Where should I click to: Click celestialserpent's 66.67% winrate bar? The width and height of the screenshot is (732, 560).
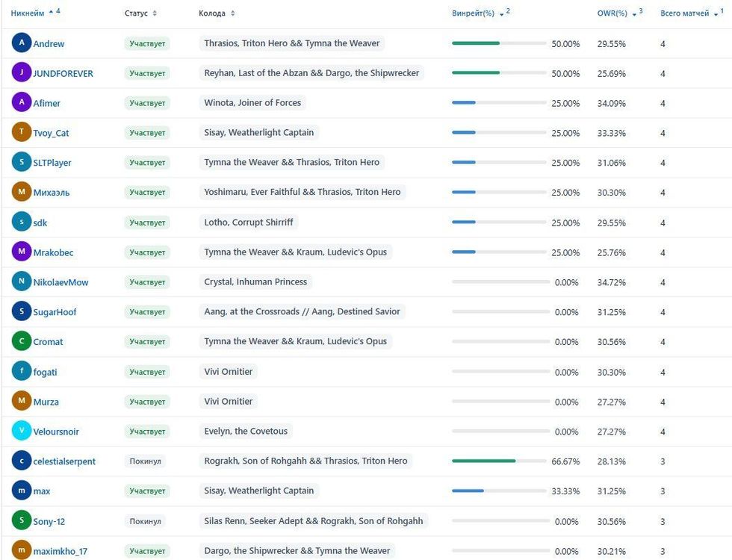point(499,461)
